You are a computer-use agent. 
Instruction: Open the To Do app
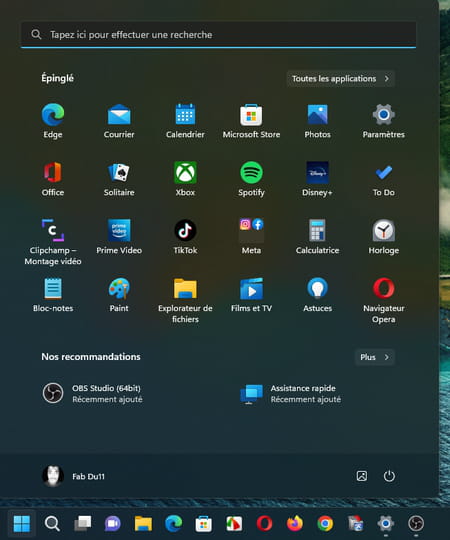coord(384,178)
